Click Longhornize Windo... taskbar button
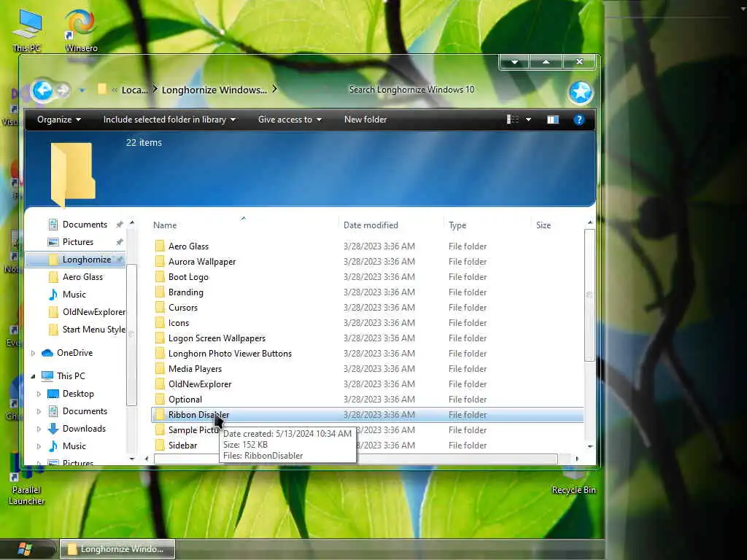This screenshot has height=560, width=747. click(x=117, y=549)
